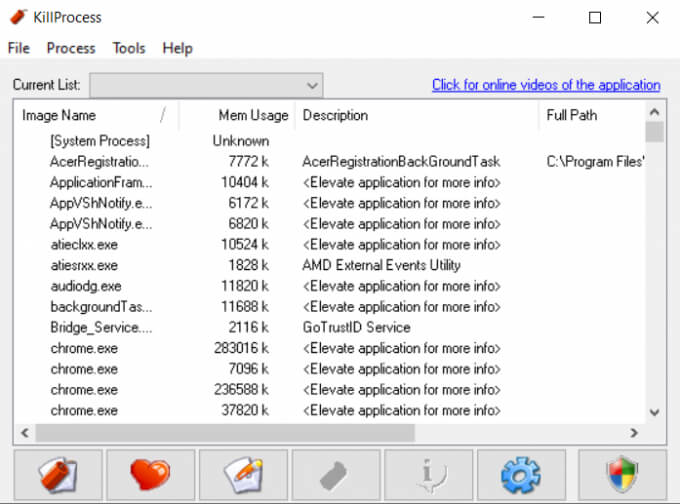Open the File menu
Viewport: 680px width, 504px height.
(x=19, y=48)
